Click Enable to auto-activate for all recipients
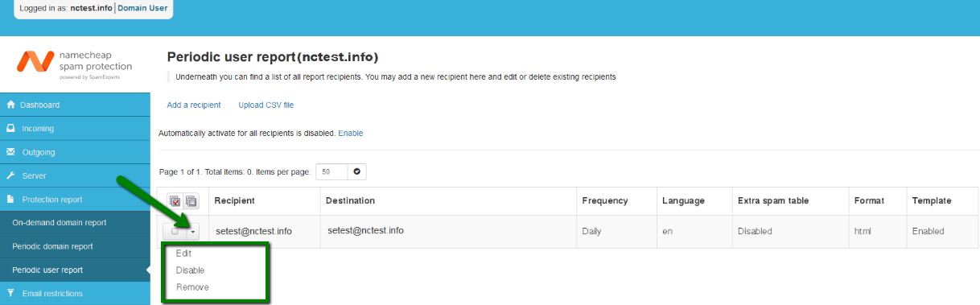 coord(350,133)
